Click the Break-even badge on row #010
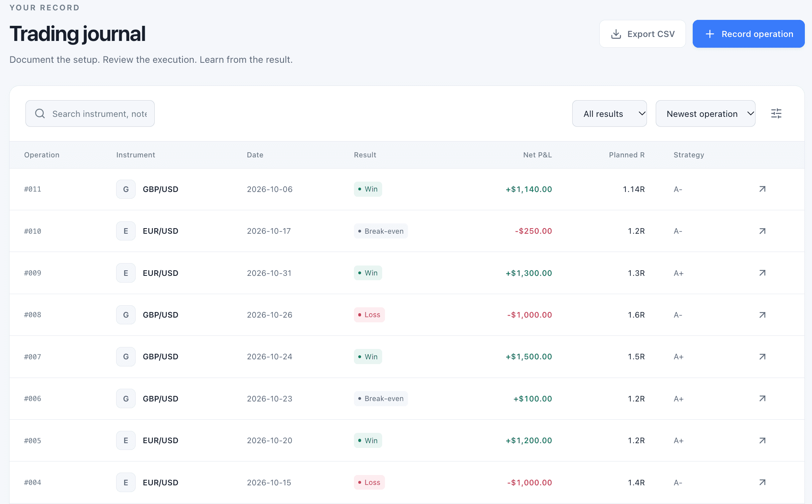 click(381, 231)
